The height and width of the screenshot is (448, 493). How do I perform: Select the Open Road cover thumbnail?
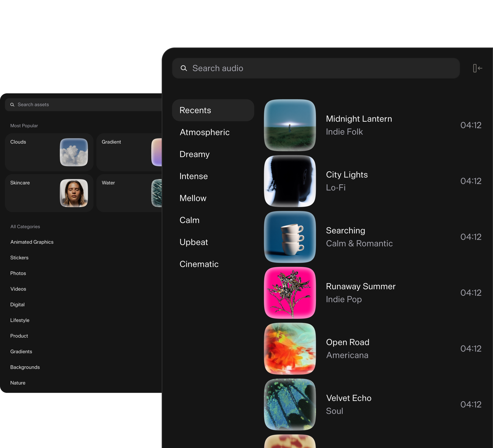click(290, 349)
